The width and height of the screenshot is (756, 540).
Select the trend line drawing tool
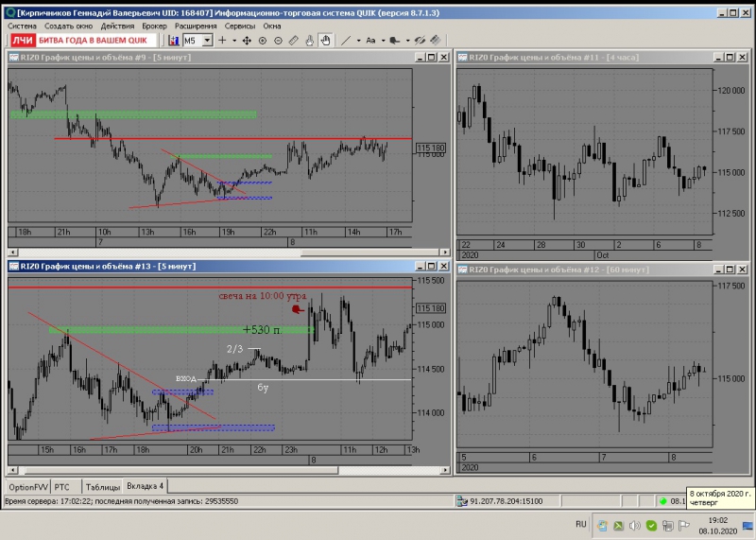pyautogui.click(x=346, y=41)
